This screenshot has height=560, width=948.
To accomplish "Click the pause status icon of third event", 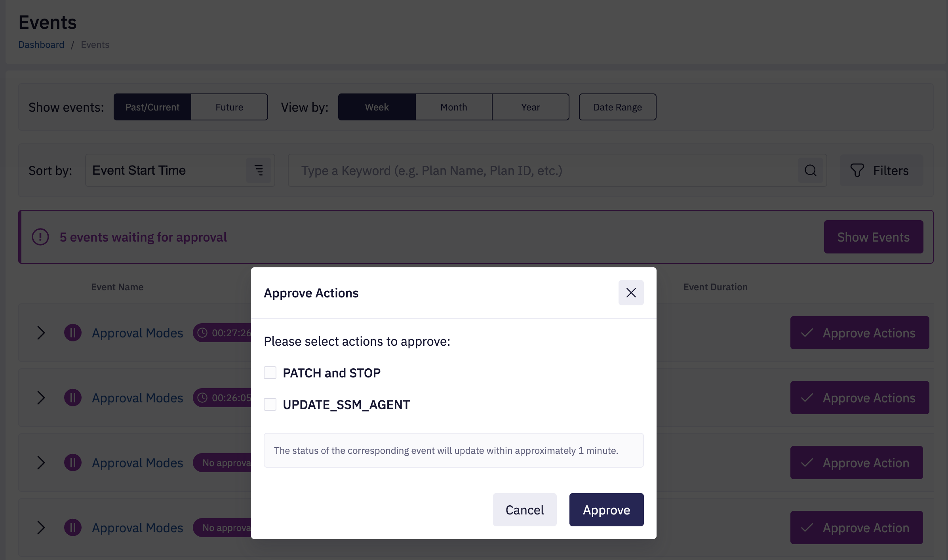I will click(73, 463).
